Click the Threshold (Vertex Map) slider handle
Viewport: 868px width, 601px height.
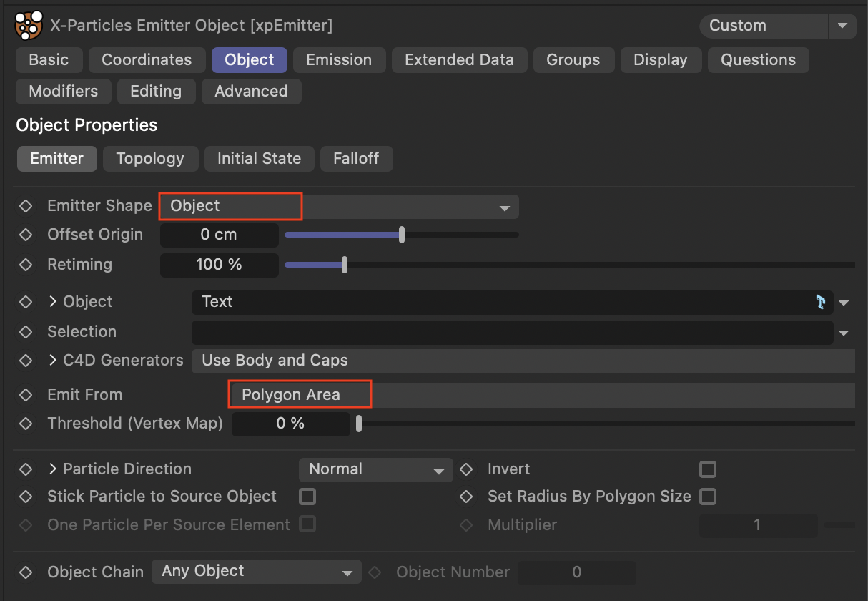coord(359,424)
